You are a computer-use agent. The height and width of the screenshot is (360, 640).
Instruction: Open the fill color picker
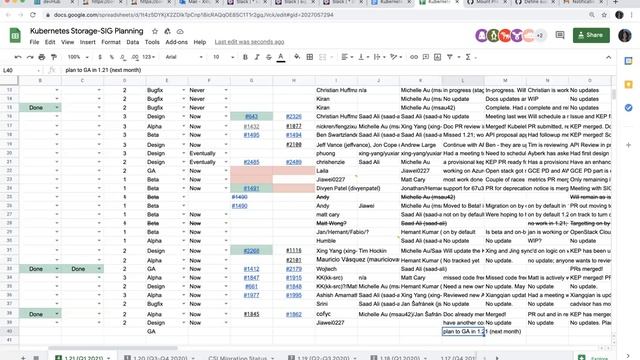(x=297, y=57)
